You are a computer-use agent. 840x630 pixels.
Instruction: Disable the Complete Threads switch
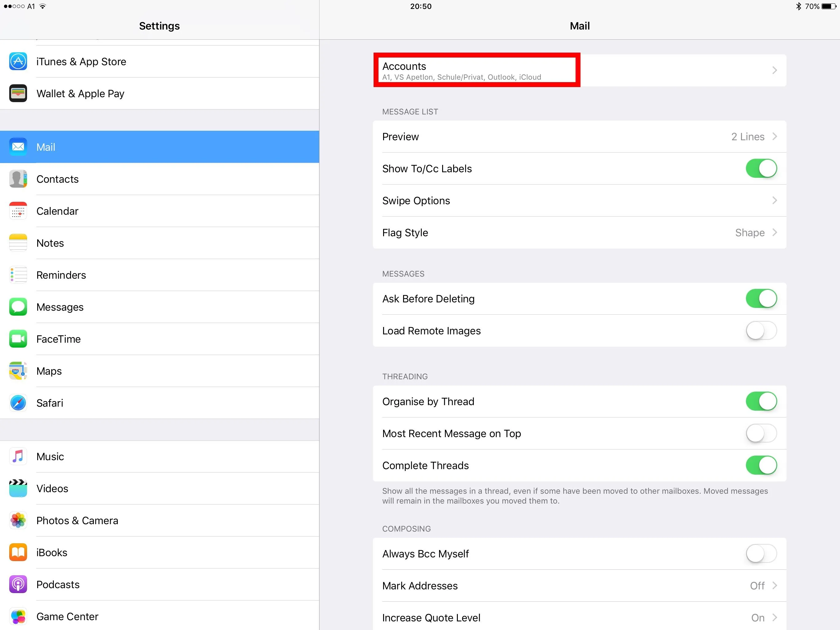coord(761,465)
